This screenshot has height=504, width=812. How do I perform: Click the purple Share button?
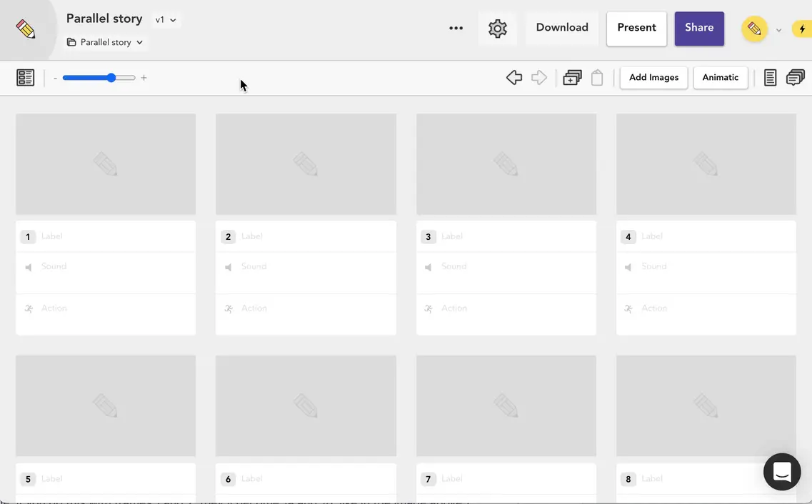(x=699, y=29)
